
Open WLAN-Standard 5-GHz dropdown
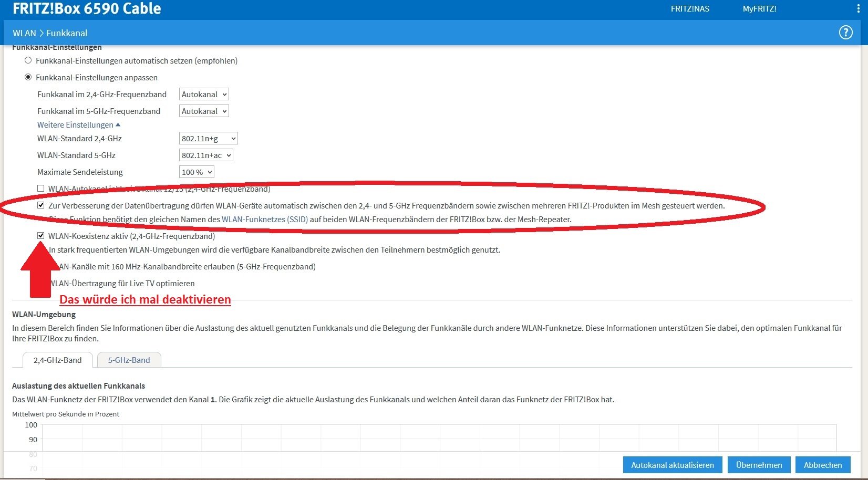pyautogui.click(x=206, y=155)
